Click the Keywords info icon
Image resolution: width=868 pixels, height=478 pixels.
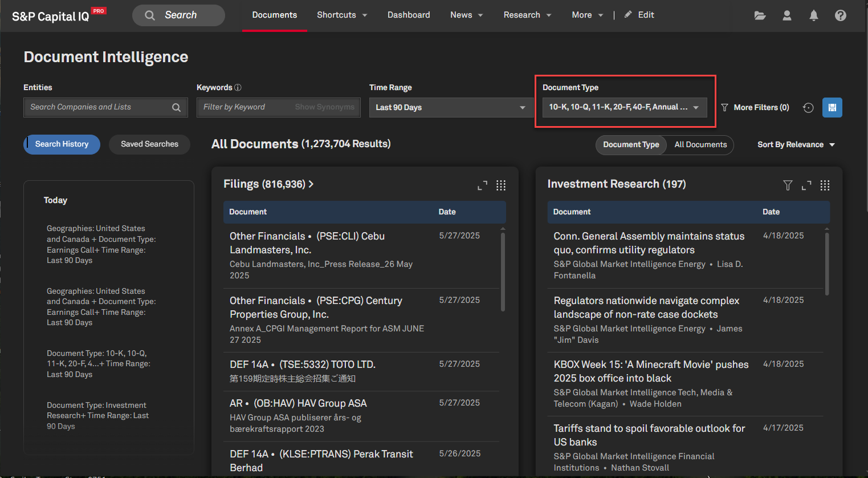point(238,87)
